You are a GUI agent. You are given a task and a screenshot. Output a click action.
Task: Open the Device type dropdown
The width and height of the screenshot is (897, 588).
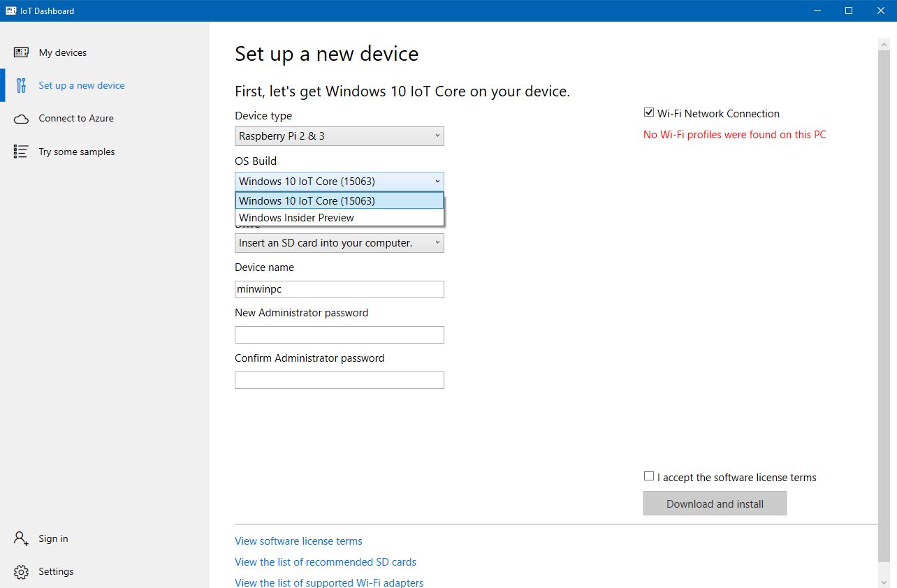coord(340,136)
